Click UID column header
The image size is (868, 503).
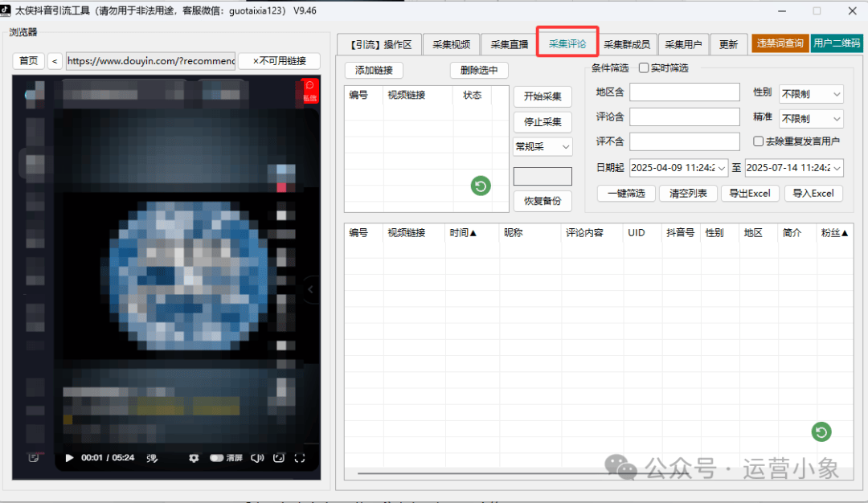point(642,233)
